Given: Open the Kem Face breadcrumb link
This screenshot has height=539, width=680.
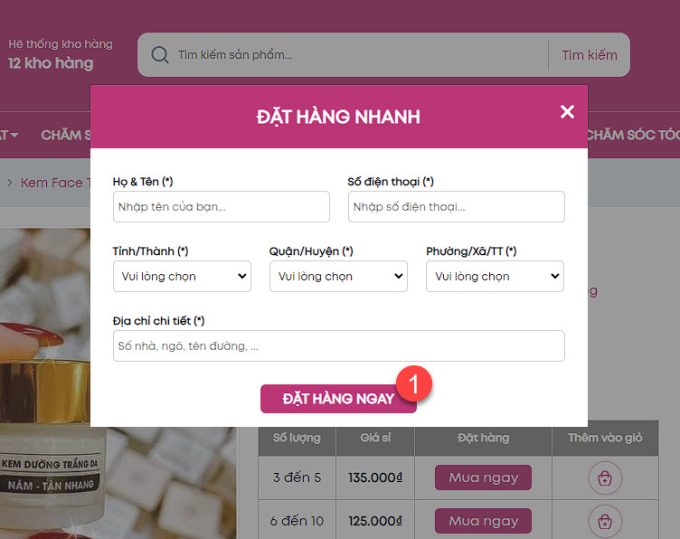Looking at the screenshot, I should click(x=55, y=183).
